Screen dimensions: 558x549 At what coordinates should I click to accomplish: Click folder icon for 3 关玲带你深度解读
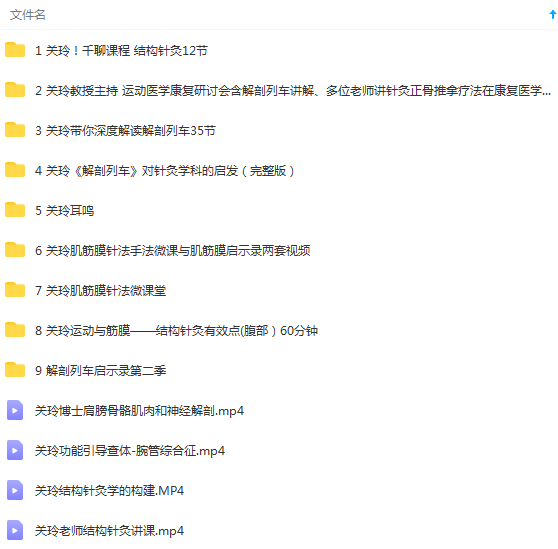tap(15, 130)
